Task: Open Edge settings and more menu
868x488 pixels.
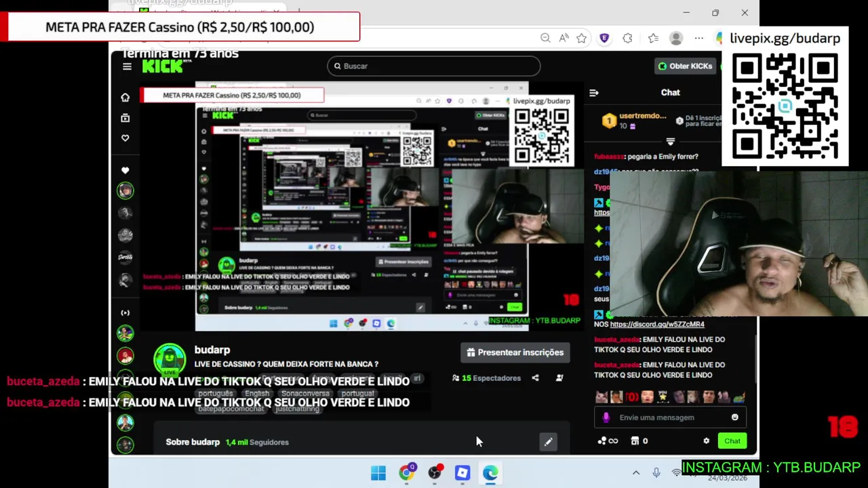Action: point(699,39)
